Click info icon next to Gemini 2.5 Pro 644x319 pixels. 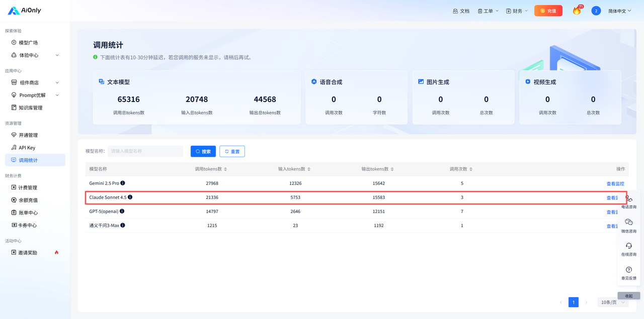123,183
